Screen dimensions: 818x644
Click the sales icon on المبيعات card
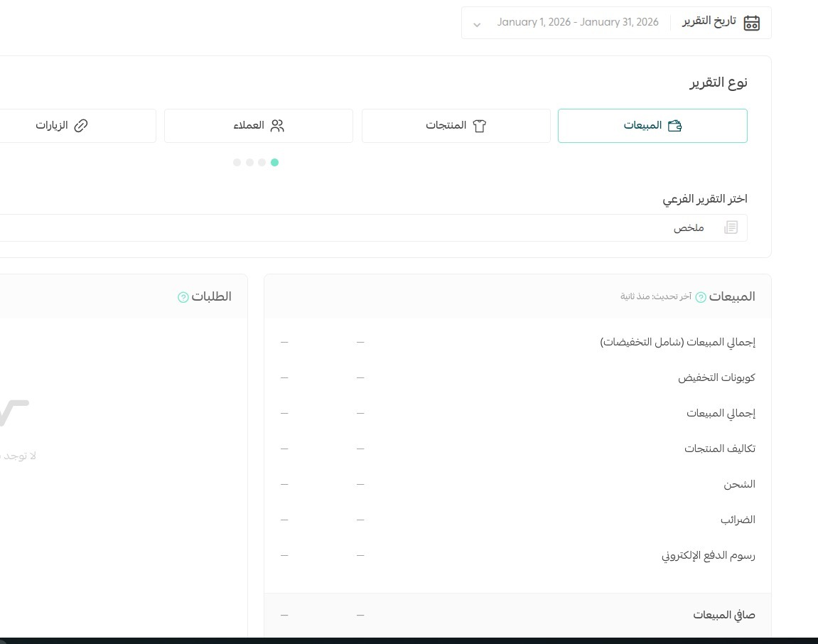(x=675, y=125)
